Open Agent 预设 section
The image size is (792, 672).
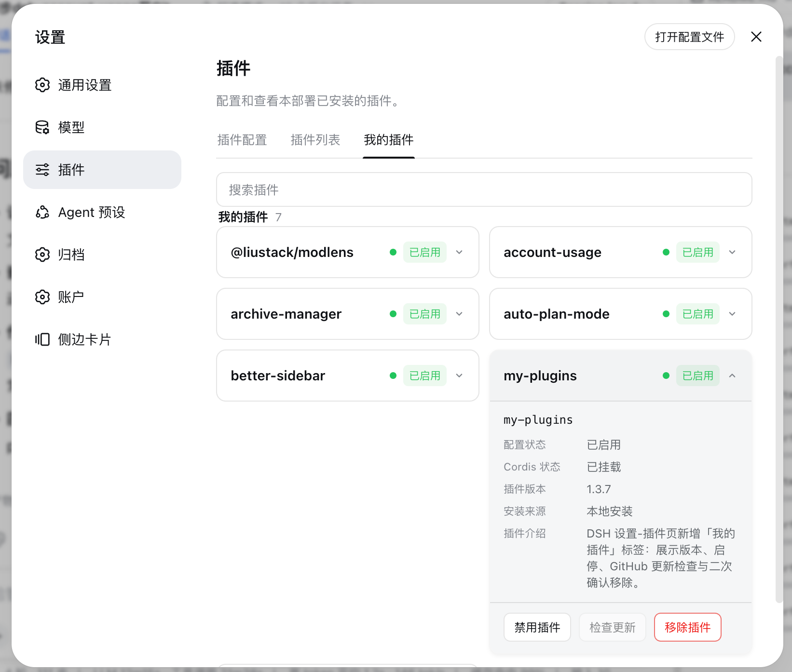pyautogui.click(x=102, y=212)
